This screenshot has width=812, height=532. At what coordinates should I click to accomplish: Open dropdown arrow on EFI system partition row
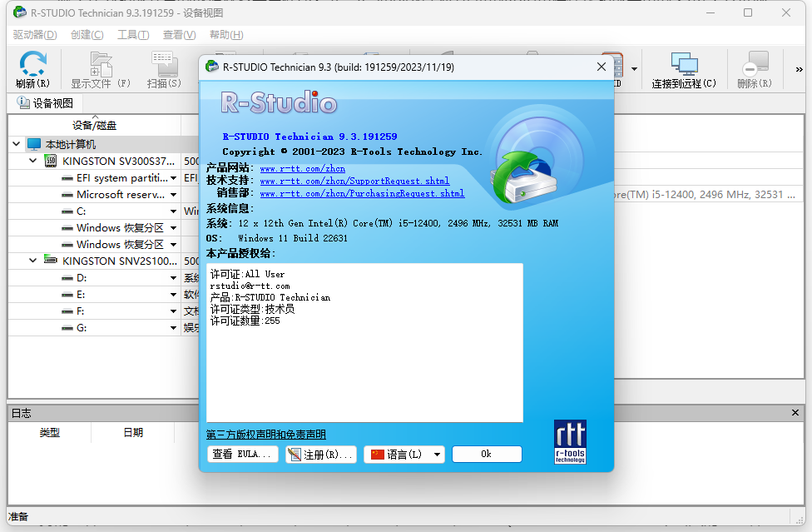[174, 178]
